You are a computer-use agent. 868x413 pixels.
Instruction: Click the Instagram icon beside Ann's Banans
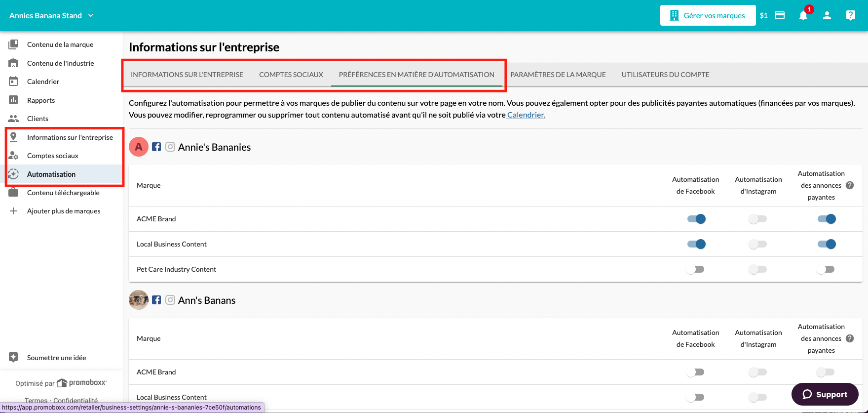click(170, 300)
